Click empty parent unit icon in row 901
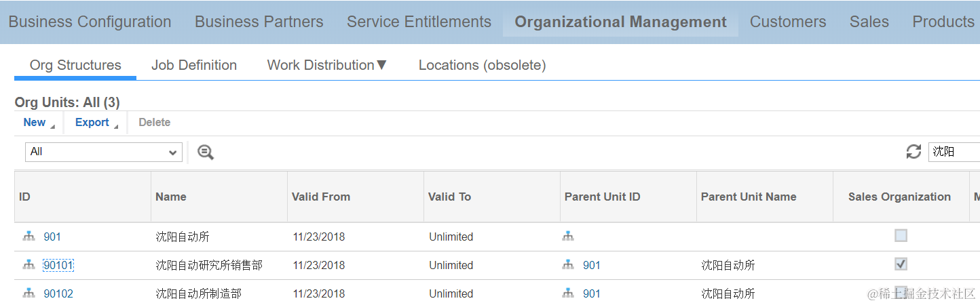Viewport: 980px width, 305px height. [568, 237]
